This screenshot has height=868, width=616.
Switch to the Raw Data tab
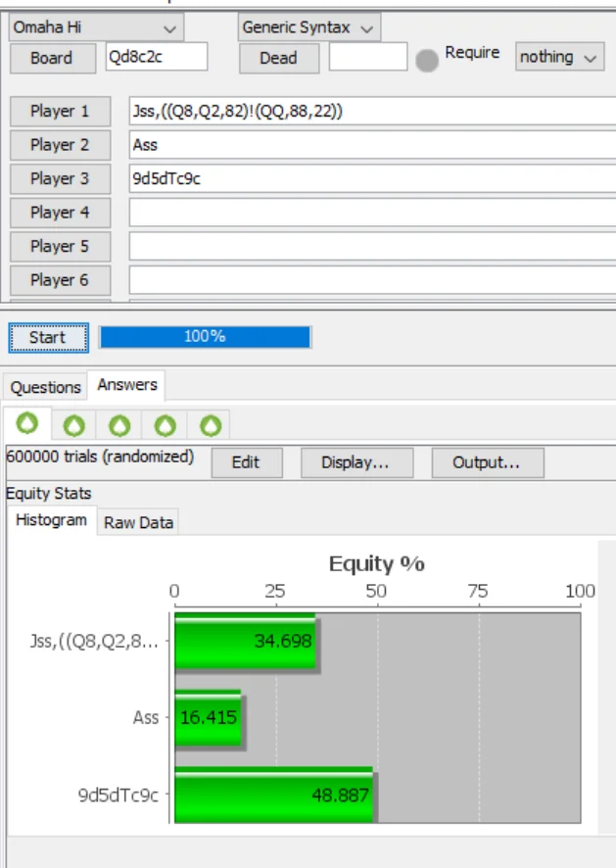pos(138,522)
